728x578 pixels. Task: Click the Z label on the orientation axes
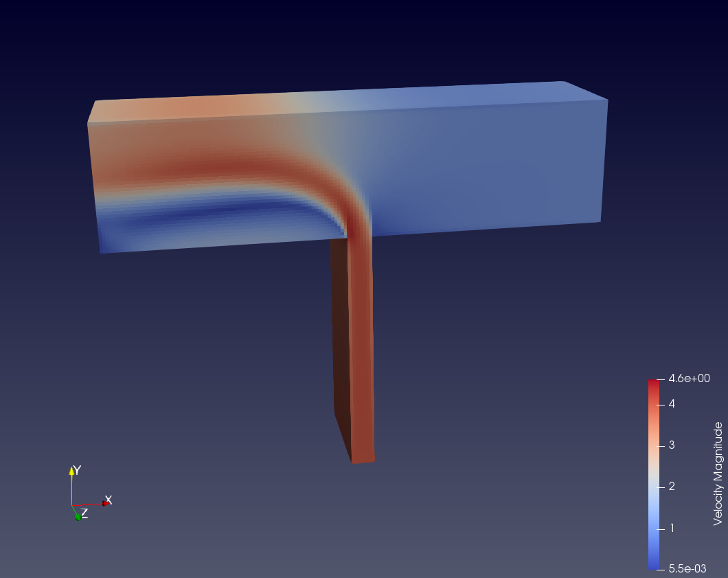coord(84,513)
